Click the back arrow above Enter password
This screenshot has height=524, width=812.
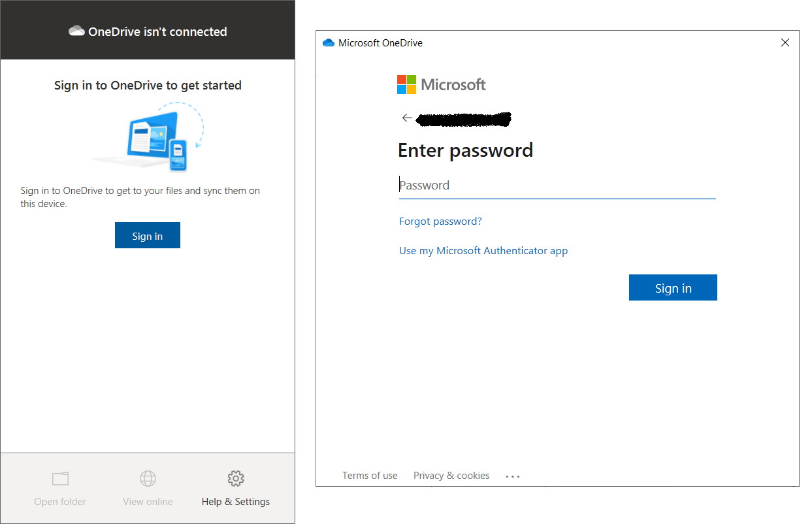pos(406,118)
